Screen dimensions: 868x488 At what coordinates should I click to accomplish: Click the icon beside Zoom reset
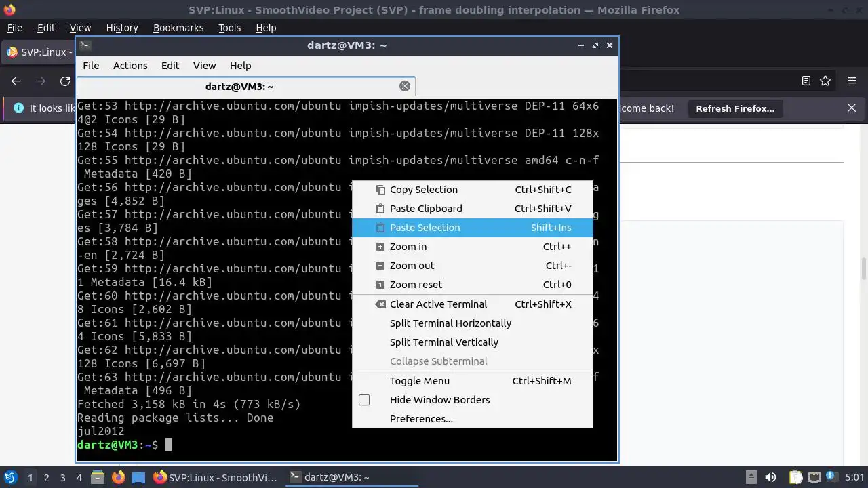[x=380, y=285]
